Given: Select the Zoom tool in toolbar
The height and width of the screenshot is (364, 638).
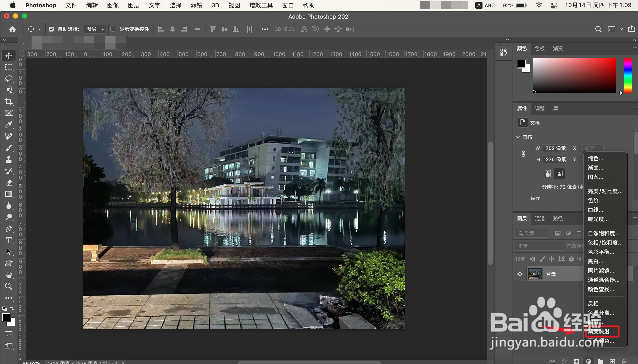Looking at the screenshot, I should 9,286.
